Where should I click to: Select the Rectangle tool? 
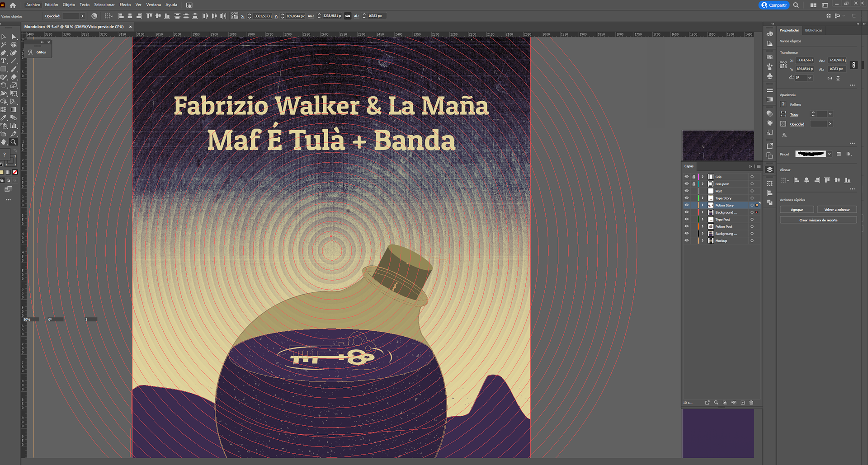(x=4, y=69)
